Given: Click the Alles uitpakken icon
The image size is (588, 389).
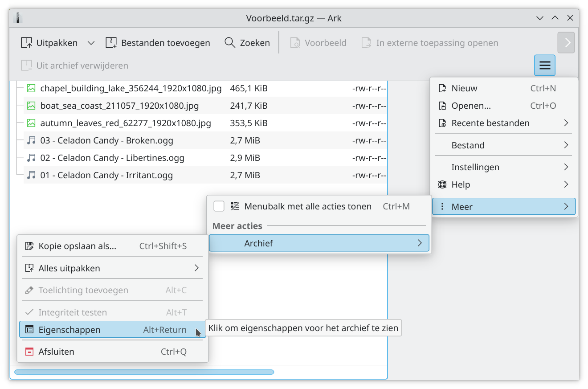Looking at the screenshot, I should click(x=29, y=268).
